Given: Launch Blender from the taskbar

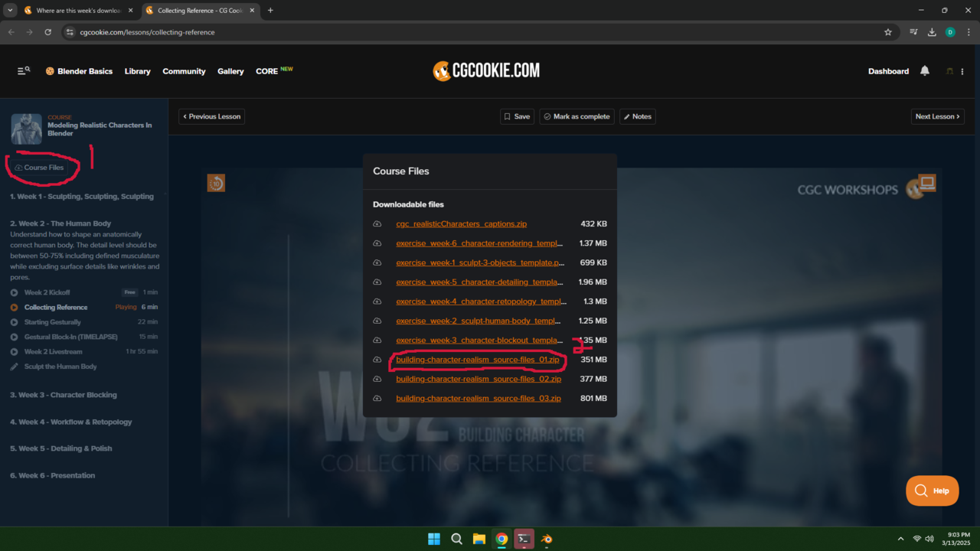Looking at the screenshot, I should pyautogui.click(x=547, y=539).
